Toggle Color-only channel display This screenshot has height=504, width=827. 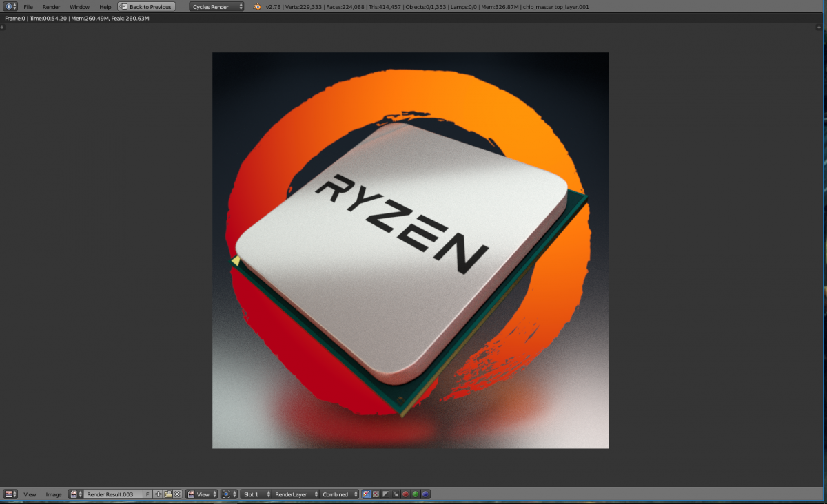click(376, 494)
